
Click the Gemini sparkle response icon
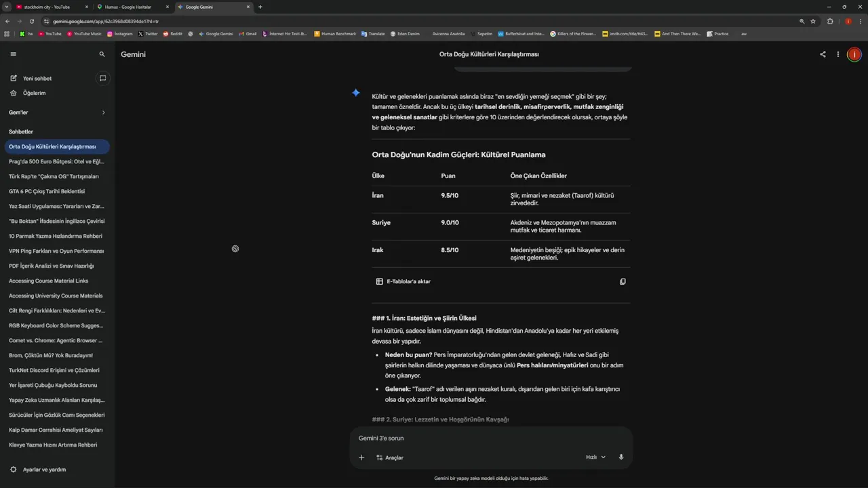pyautogui.click(x=356, y=93)
